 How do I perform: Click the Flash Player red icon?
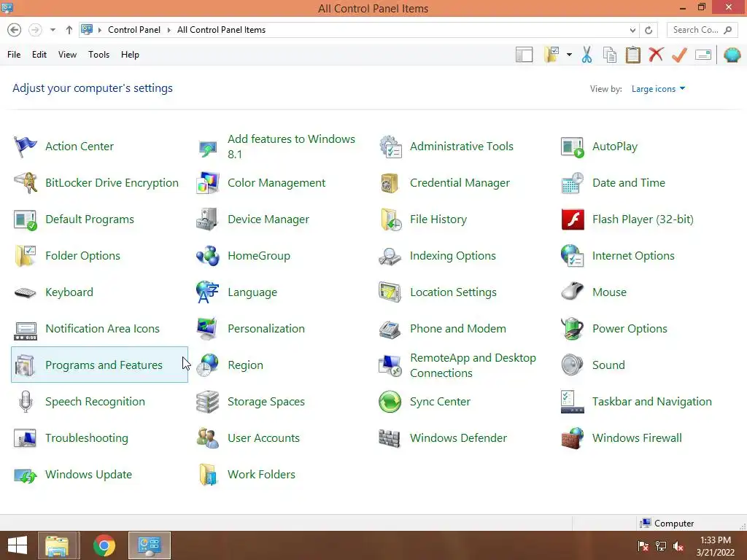coord(572,219)
